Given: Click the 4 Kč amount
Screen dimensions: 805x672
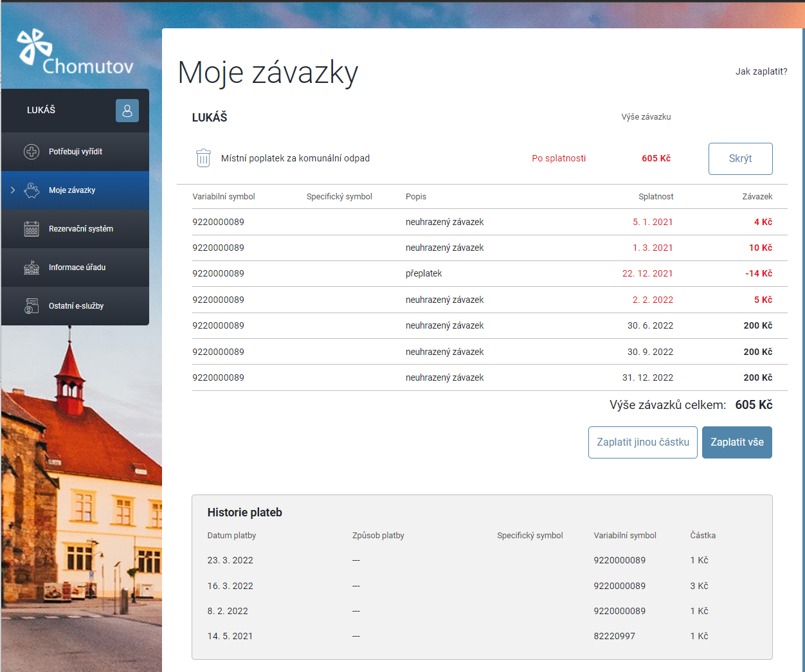Looking at the screenshot, I should (x=763, y=222).
